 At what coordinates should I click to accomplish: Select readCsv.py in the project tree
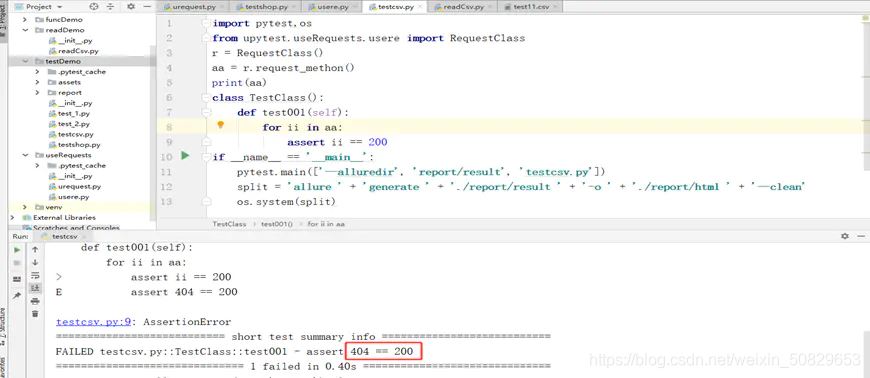(x=78, y=51)
